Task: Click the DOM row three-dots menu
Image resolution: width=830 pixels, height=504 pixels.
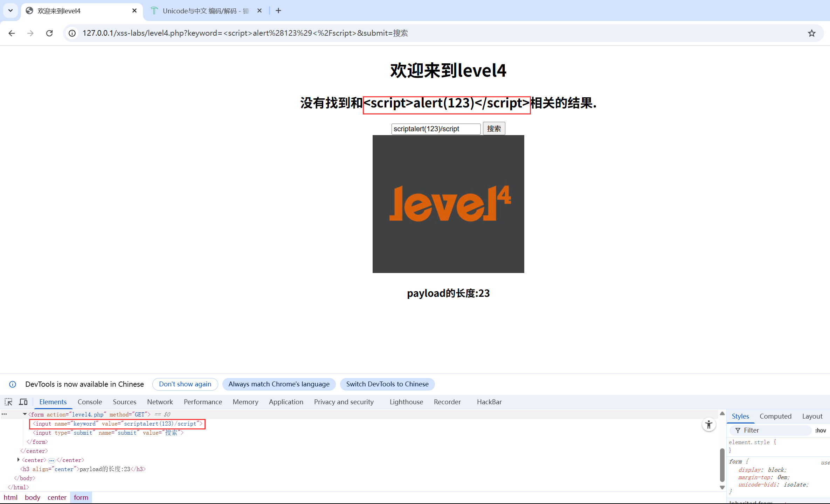Action: (4, 414)
